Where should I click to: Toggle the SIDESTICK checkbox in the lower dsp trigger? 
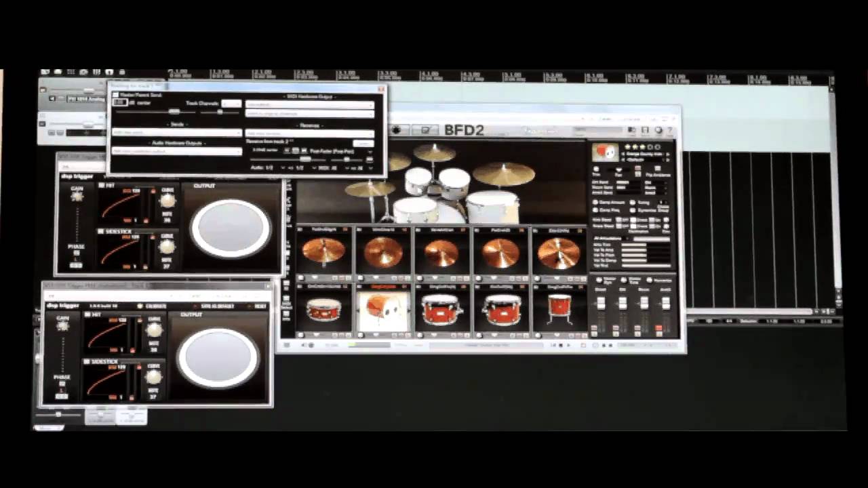(x=88, y=361)
